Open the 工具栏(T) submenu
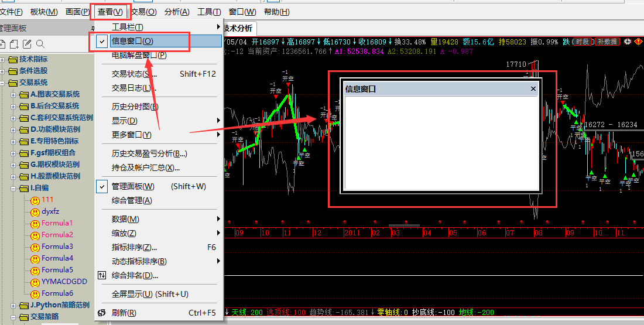Screen dimensions: 644x325 (x=160, y=27)
